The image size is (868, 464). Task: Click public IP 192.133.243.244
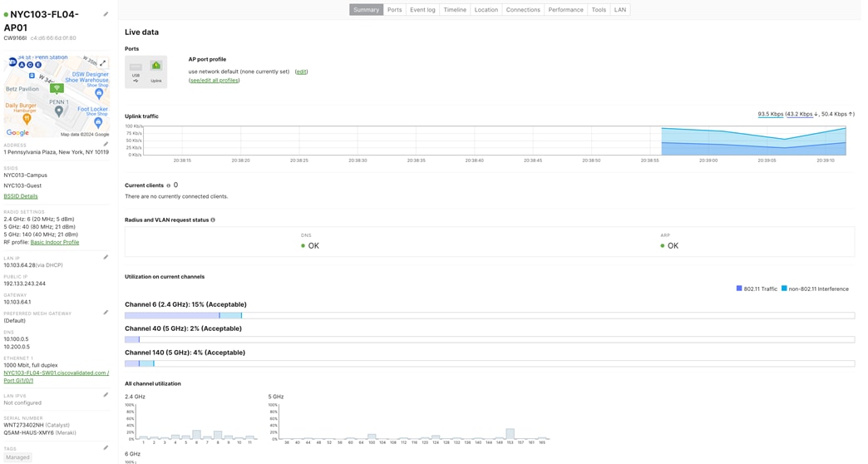pyautogui.click(x=25, y=284)
